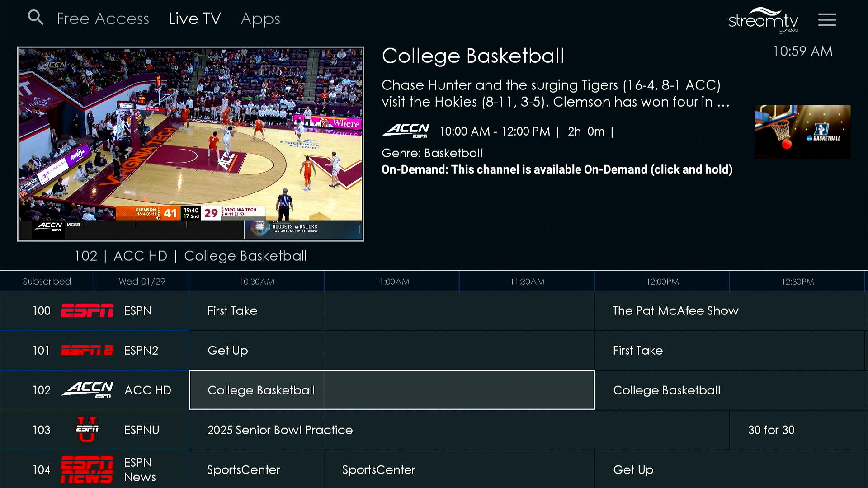The width and height of the screenshot is (868, 488).
Task: Click the 10:00 AM - 12:00 PM airtime
Action: click(x=495, y=131)
